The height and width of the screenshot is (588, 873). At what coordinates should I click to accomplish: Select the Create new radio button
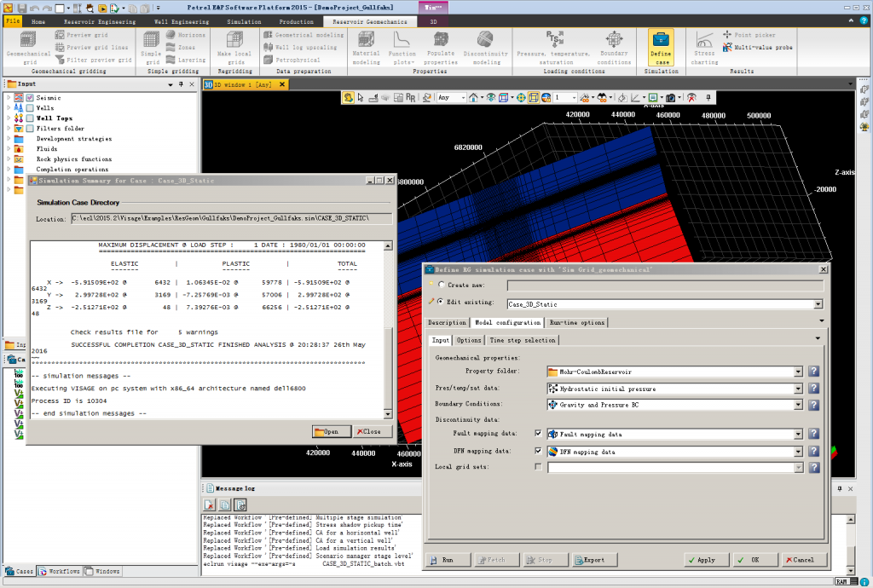[442, 285]
